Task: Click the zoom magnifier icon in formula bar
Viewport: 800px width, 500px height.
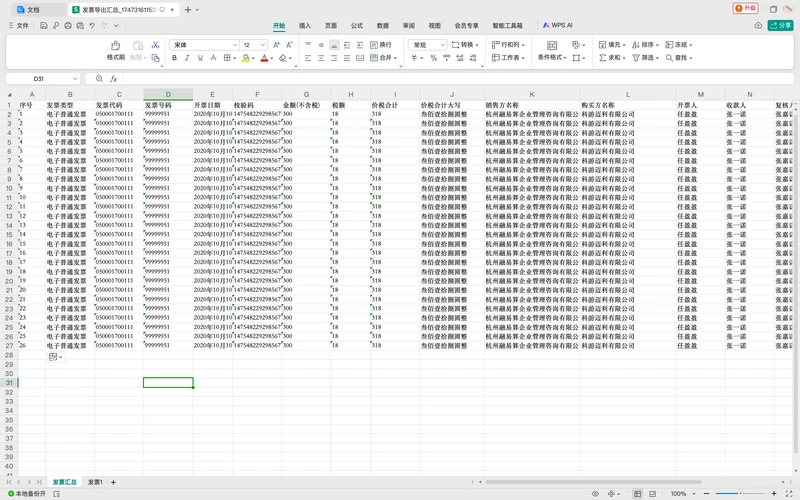Action: (x=99, y=79)
